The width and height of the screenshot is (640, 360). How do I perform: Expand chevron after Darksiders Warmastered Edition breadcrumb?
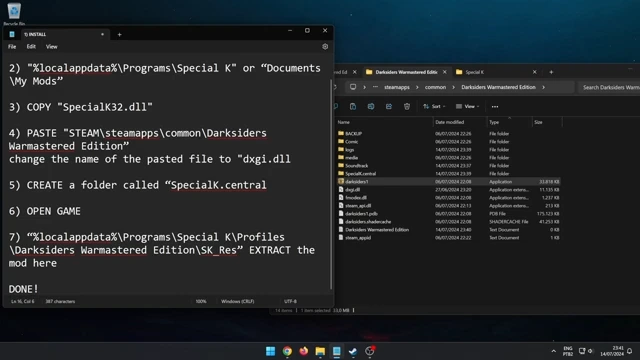(543, 87)
